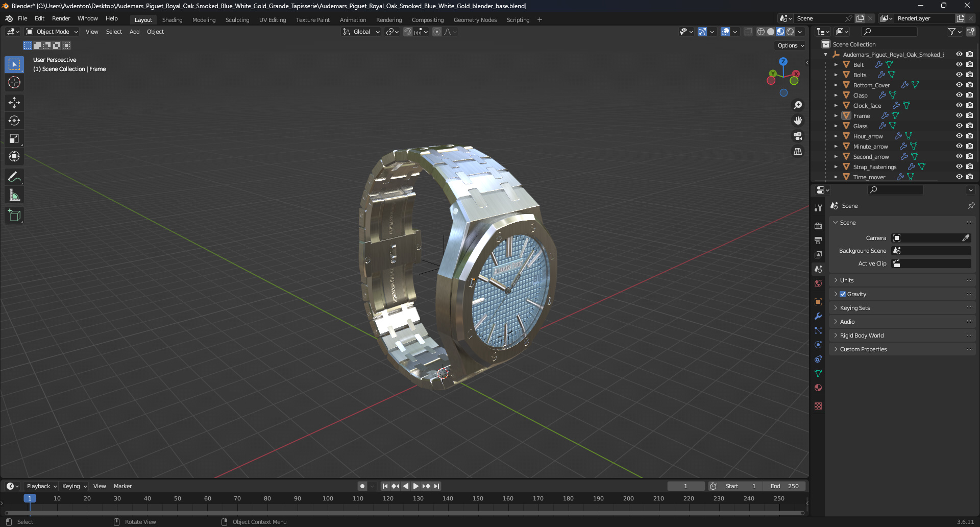Activate the Annotate tool

[x=14, y=177]
